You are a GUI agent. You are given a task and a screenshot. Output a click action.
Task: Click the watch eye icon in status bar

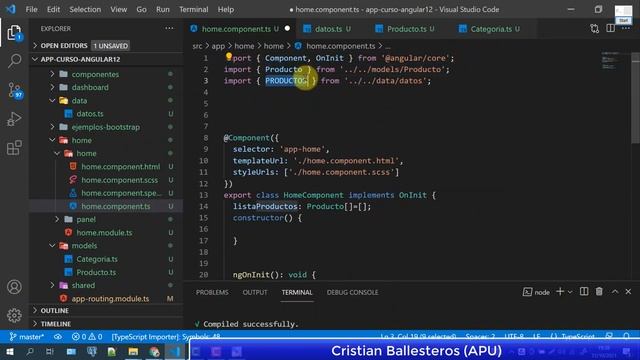coord(58,337)
